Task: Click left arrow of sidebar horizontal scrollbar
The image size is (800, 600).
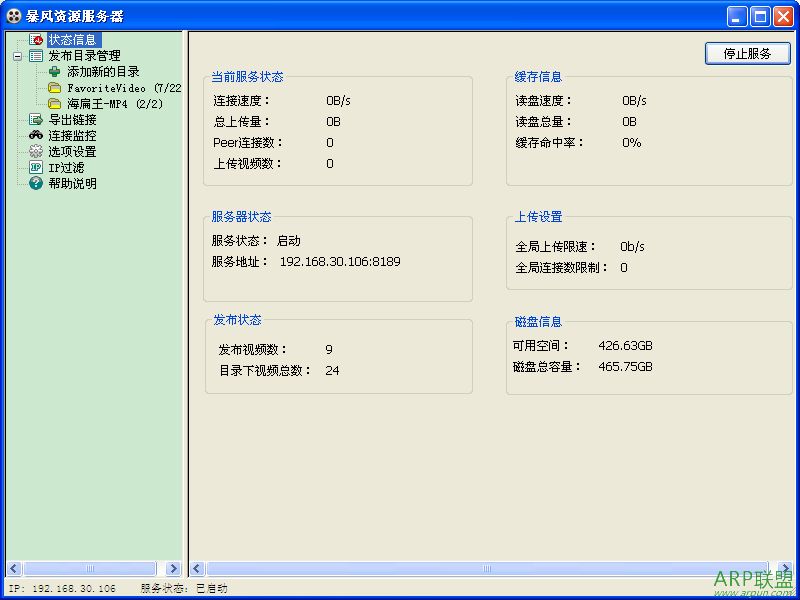Action: tap(13, 568)
